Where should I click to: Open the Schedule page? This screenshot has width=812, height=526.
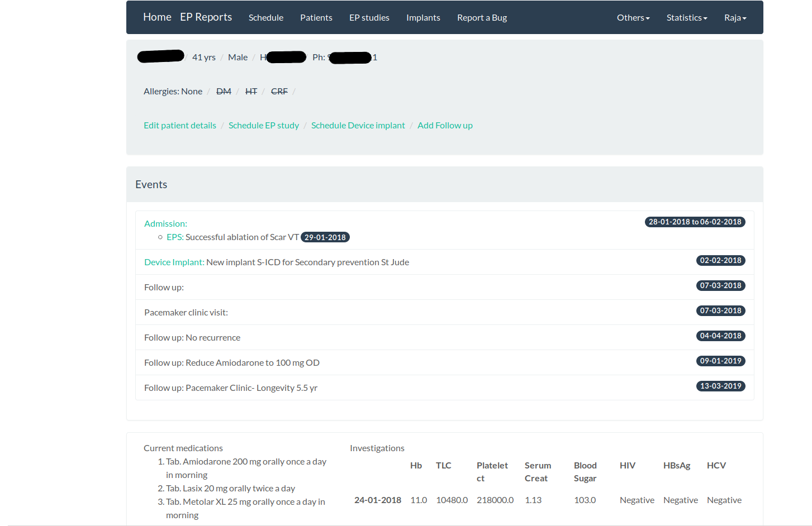(266, 18)
